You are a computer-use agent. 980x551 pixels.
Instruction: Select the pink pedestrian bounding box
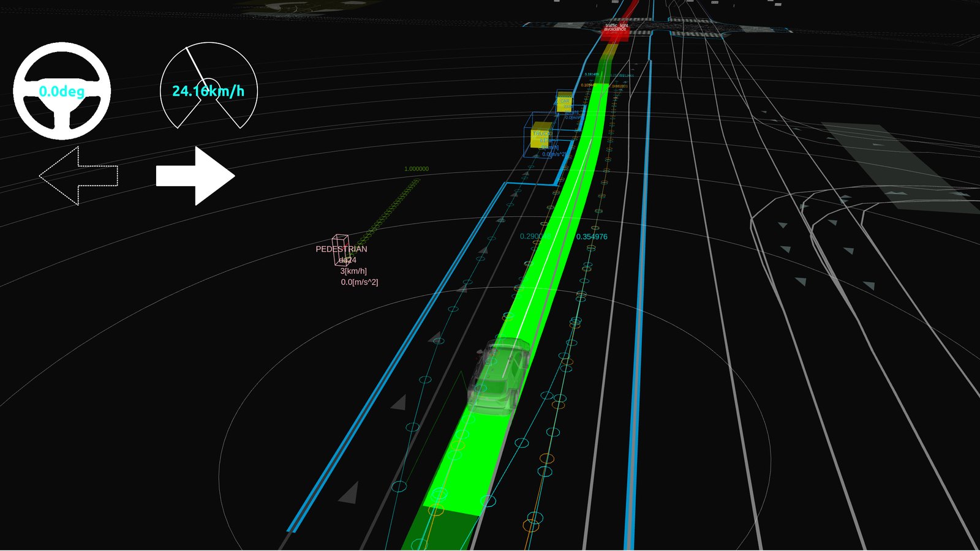pos(341,250)
